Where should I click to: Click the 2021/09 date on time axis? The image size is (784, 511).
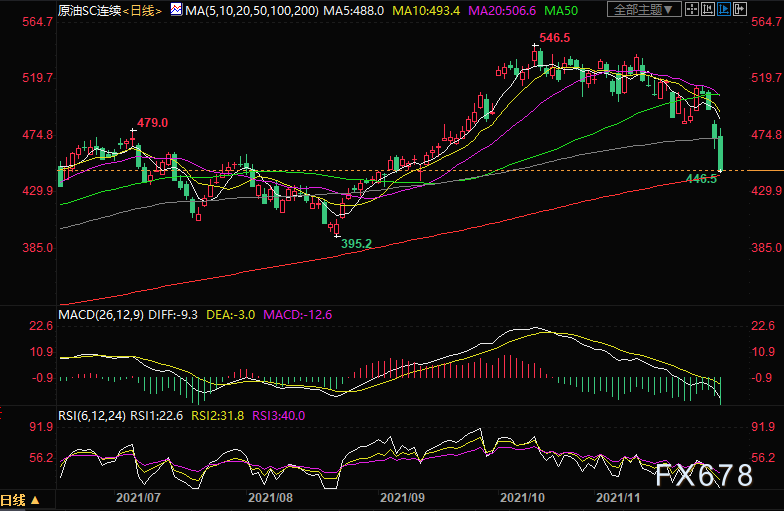click(x=402, y=498)
